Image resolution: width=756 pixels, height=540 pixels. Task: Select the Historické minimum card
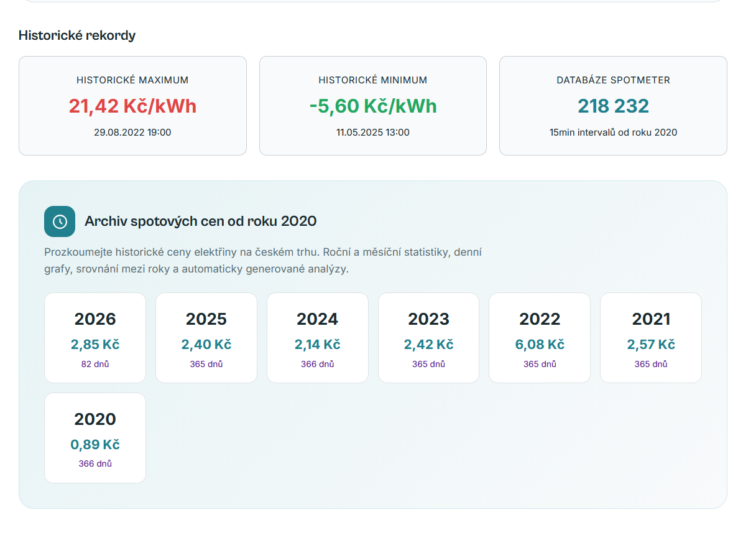[x=372, y=105]
